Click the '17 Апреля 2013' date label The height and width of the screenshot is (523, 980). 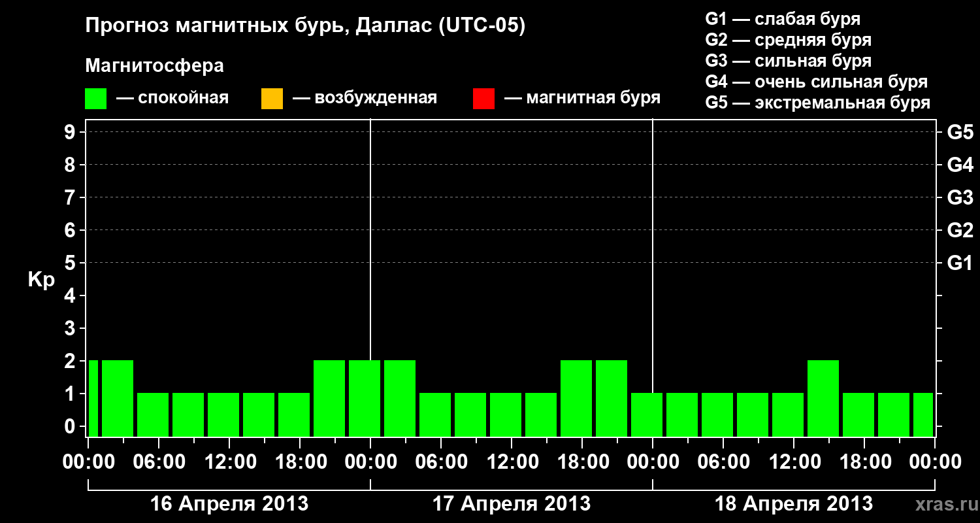coord(512,503)
